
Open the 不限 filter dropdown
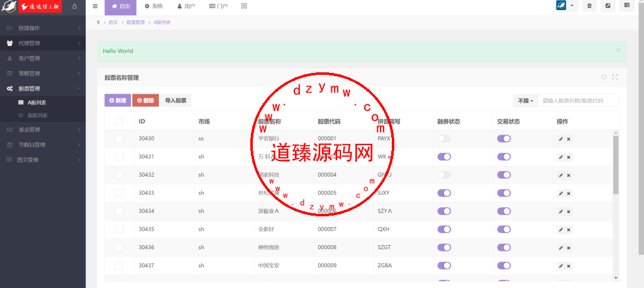point(525,101)
